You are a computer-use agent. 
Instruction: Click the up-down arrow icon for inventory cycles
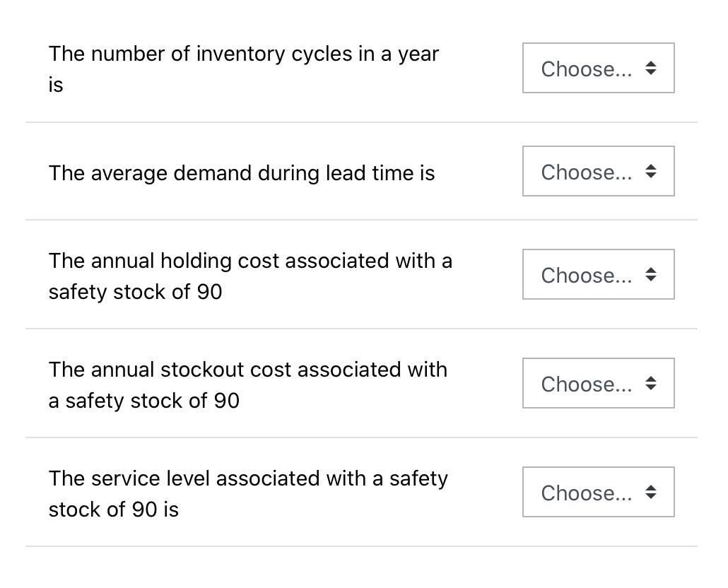pos(651,69)
